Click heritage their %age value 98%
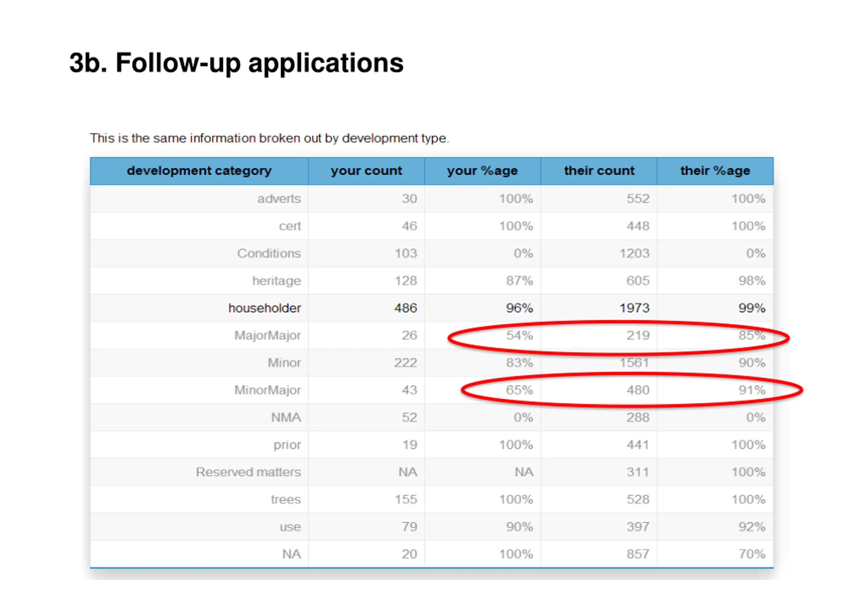The image size is (868, 601). (752, 280)
